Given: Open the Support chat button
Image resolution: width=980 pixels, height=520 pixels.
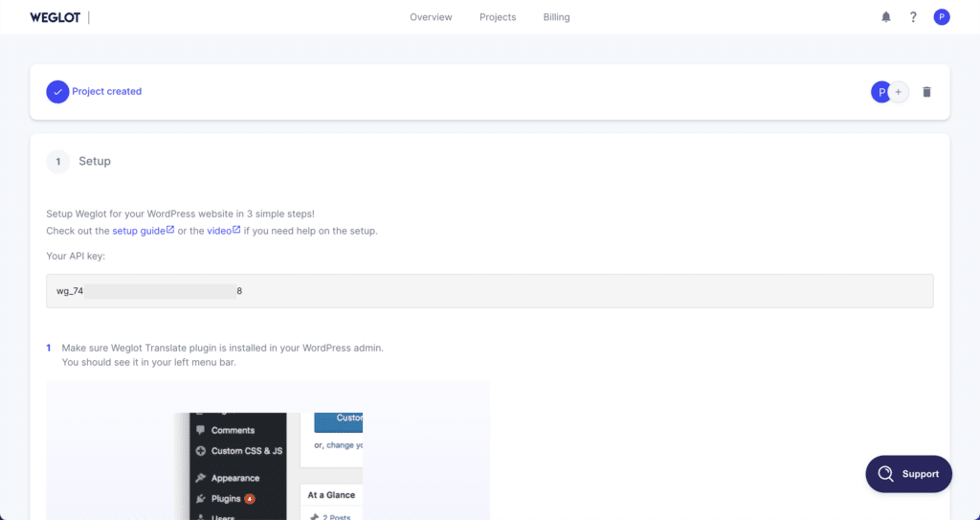Looking at the screenshot, I should 909,474.
